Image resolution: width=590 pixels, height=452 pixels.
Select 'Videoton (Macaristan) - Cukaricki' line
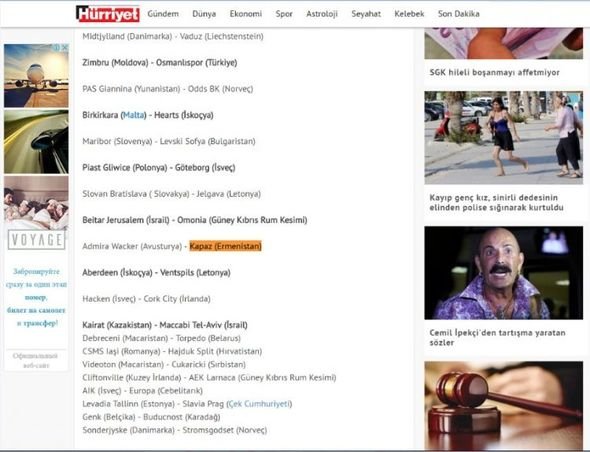coord(164,364)
